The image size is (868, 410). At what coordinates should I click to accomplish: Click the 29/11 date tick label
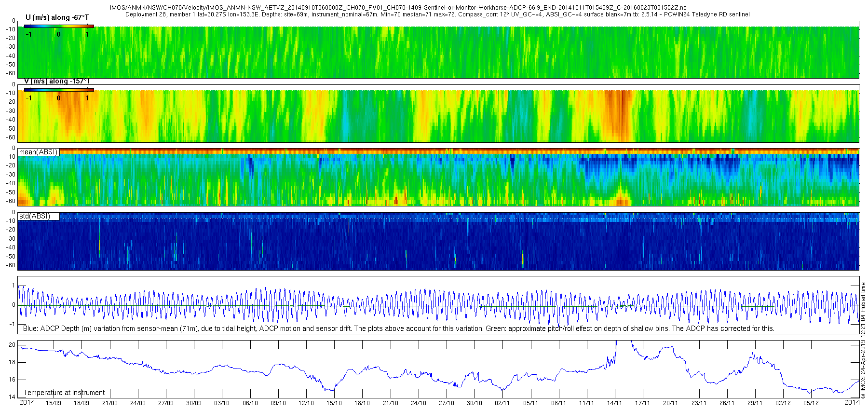[x=755, y=403]
